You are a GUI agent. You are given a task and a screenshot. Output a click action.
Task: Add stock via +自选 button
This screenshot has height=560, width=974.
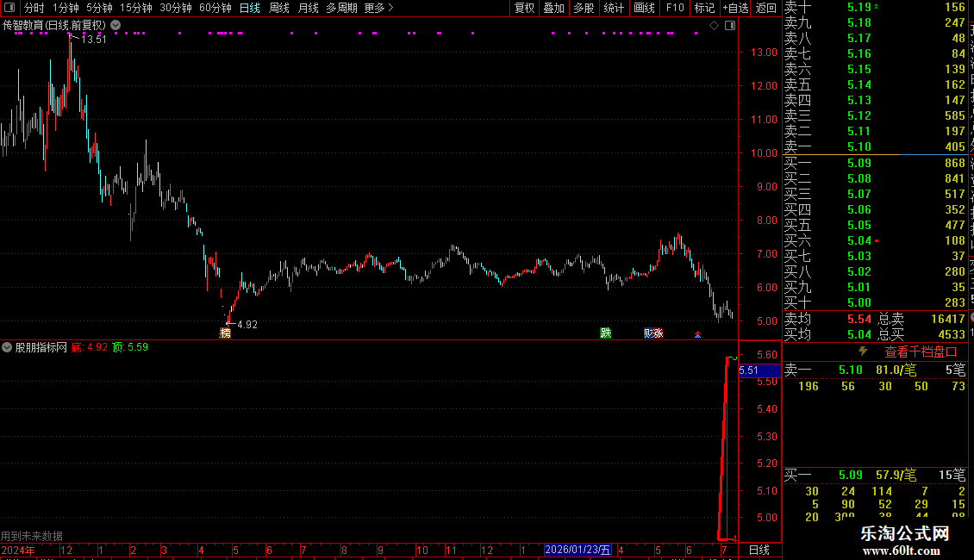tap(735, 8)
